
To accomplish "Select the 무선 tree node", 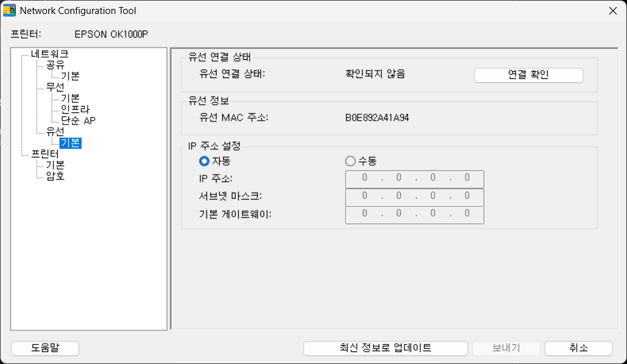I will click(x=55, y=87).
